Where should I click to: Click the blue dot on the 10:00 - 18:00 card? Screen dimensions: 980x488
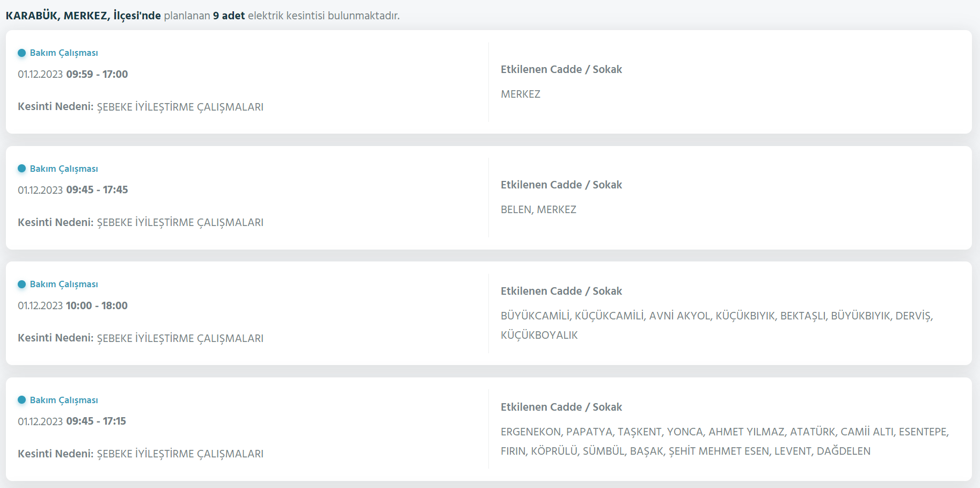click(21, 284)
